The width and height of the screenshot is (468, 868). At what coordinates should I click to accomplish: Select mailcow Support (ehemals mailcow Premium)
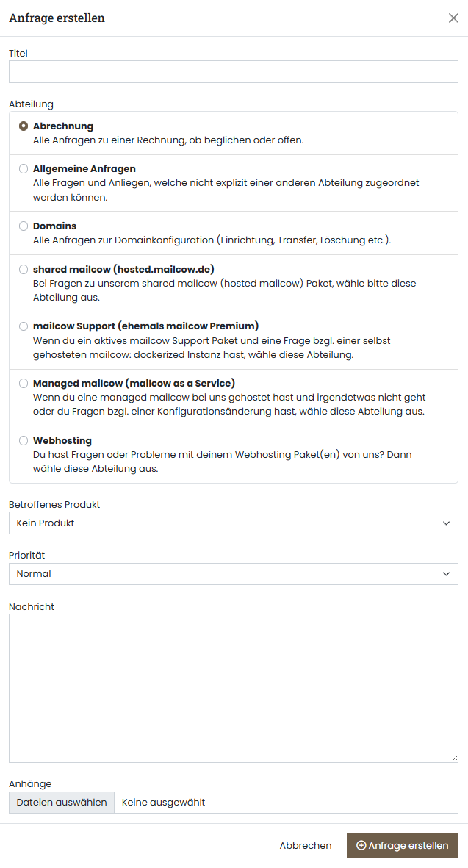coord(23,326)
